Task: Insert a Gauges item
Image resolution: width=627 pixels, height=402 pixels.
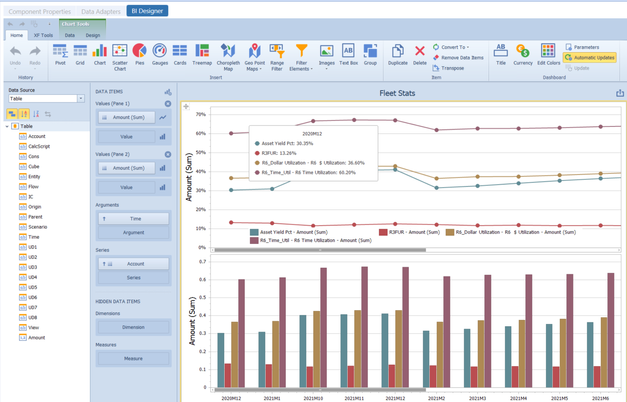Action: [x=160, y=55]
